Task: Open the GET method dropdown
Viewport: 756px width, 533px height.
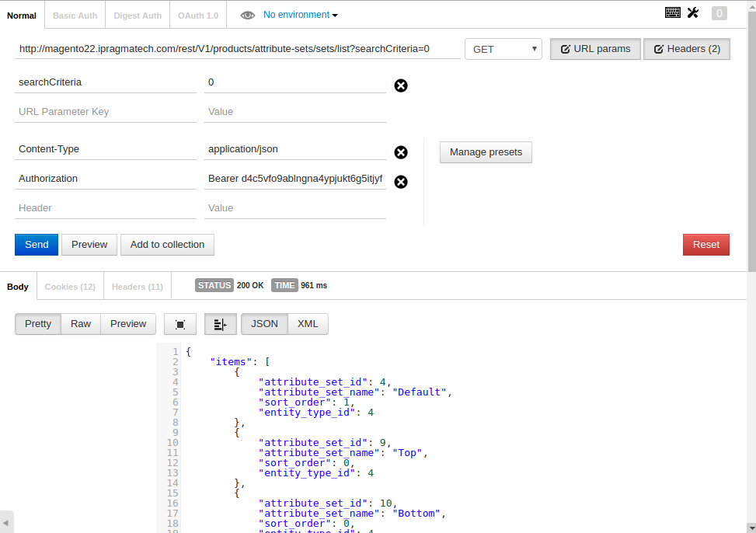Action: 503,49
